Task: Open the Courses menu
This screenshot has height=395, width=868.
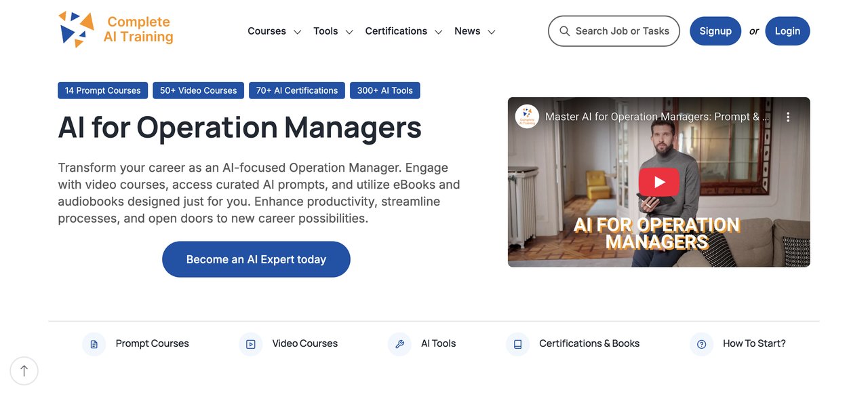Action: pos(267,31)
